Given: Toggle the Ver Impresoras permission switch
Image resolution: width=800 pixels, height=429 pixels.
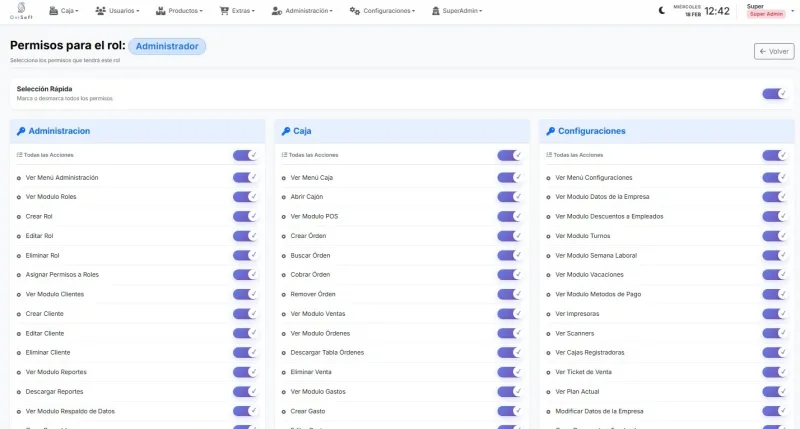Looking at the screenshot, I should (774, 313).
